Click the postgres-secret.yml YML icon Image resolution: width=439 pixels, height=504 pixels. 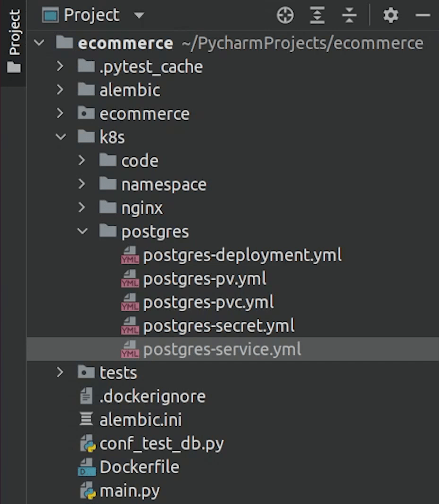point(130,326)
